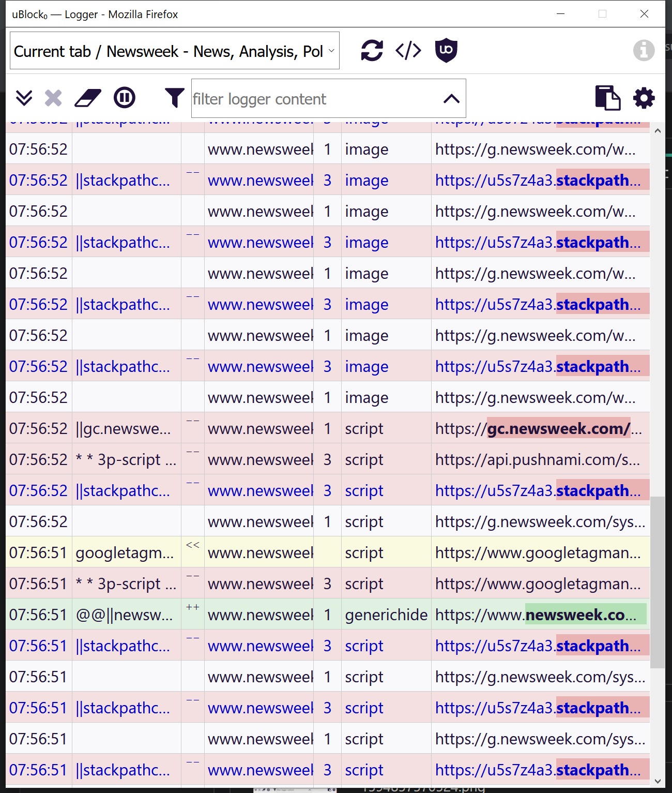
Task: Click the 'script' type in the pushnami row
Action: pos(386,459)
